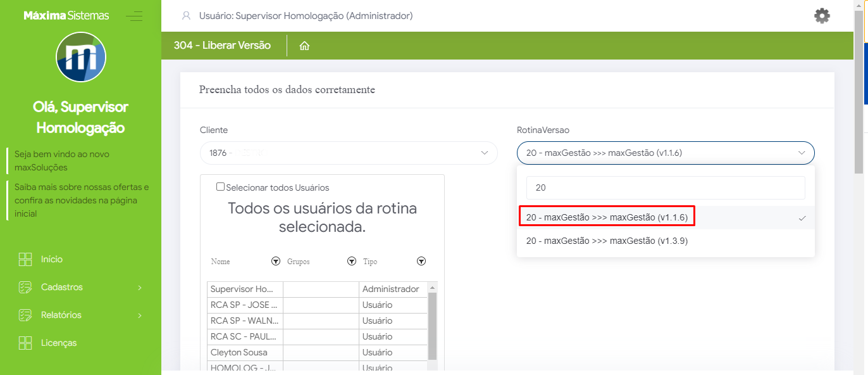
Task: Go to Início in the sidebar
Action: point(52,259)
